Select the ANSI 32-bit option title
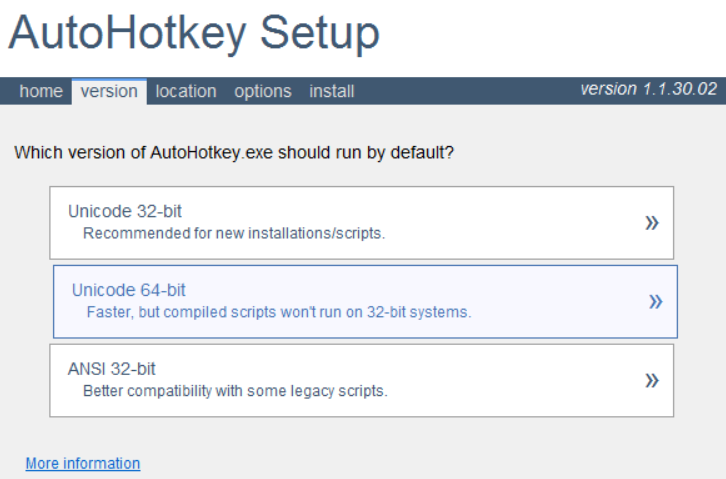The image size is (726, 479). [x=112, y=369]
